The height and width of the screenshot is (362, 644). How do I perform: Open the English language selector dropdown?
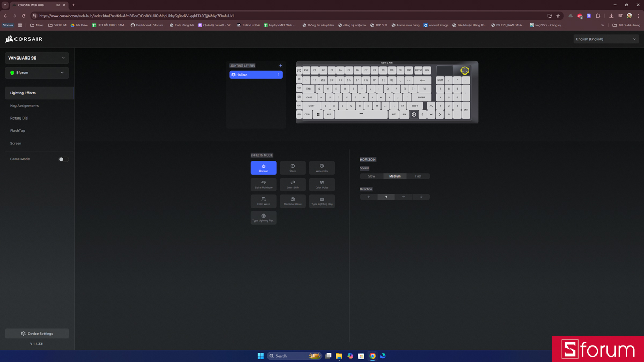click(x=605, y=39)
